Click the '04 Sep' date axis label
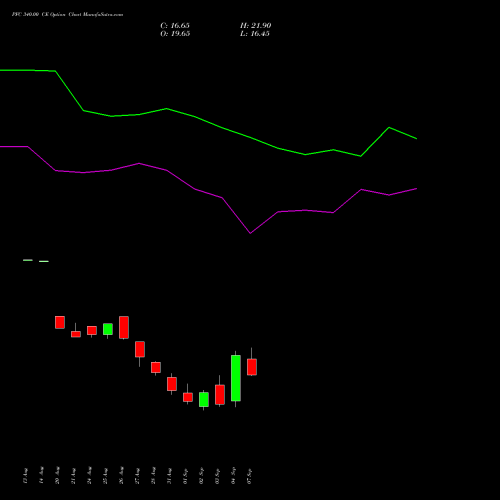This screenshot has width=500, height=500. [233, 476]
